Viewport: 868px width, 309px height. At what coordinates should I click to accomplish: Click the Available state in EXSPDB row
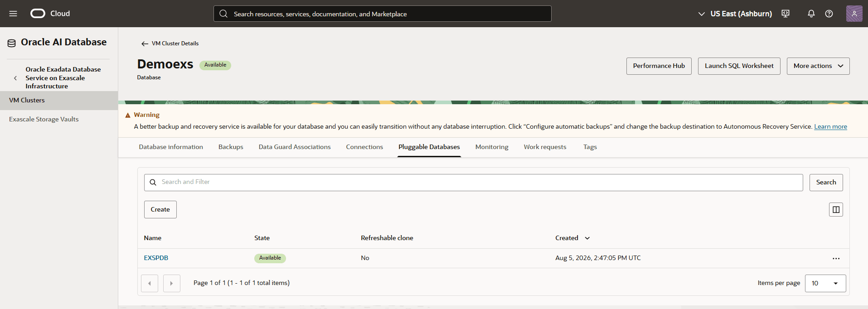(x=270, y=258)
